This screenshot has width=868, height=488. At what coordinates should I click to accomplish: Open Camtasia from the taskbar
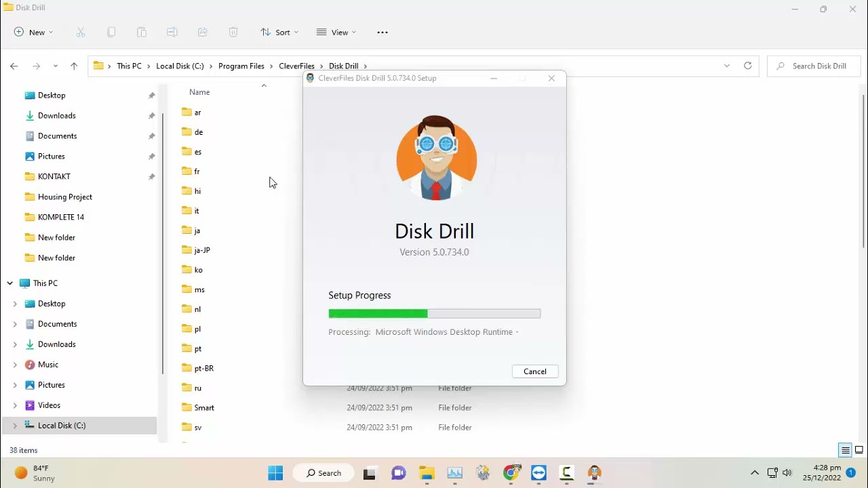coord(567,473)
